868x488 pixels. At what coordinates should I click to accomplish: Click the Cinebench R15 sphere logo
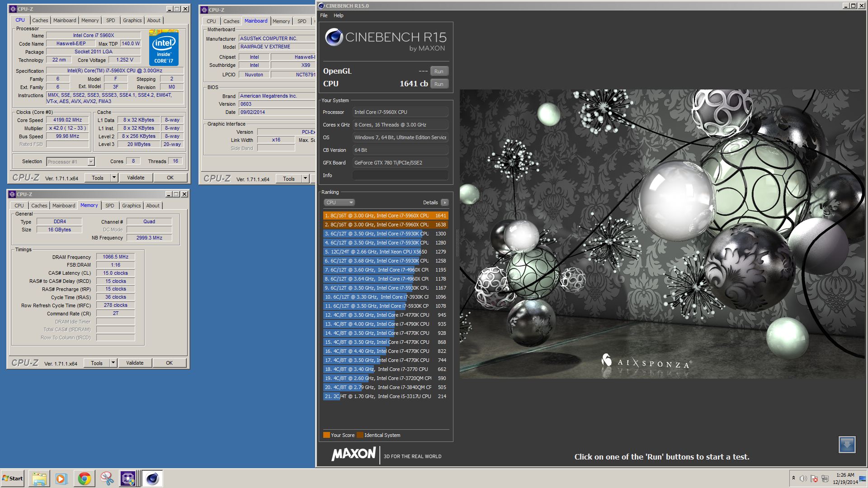point(334,37)
